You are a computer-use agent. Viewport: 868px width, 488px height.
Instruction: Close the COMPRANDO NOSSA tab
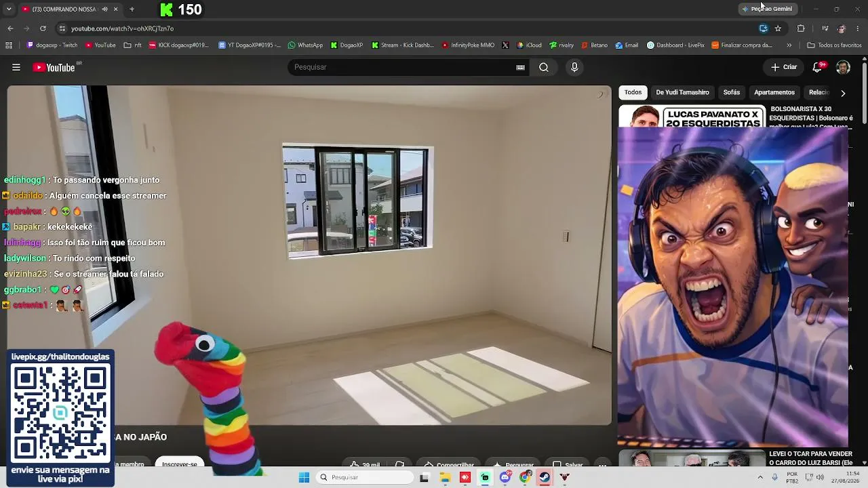(116, 9)
